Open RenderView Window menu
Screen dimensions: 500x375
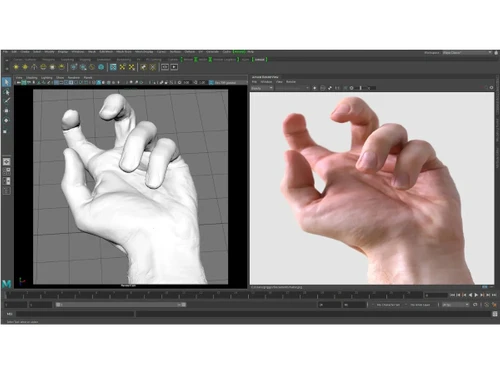[266, 82]
